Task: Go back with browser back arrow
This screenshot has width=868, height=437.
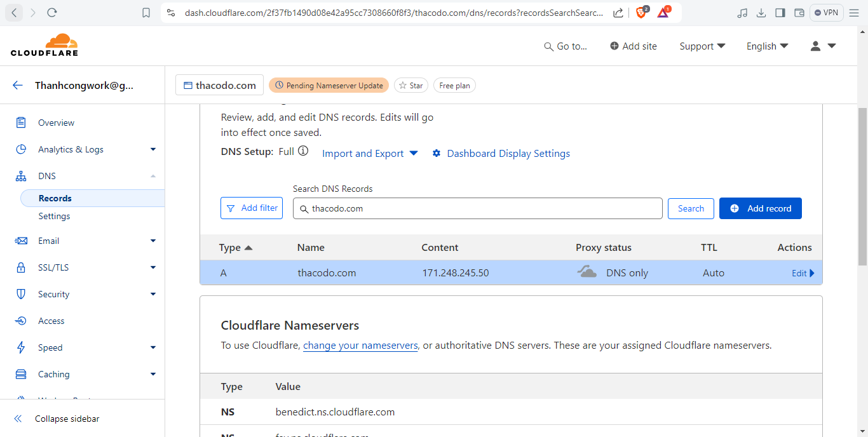Action: [x=14, y=13]
